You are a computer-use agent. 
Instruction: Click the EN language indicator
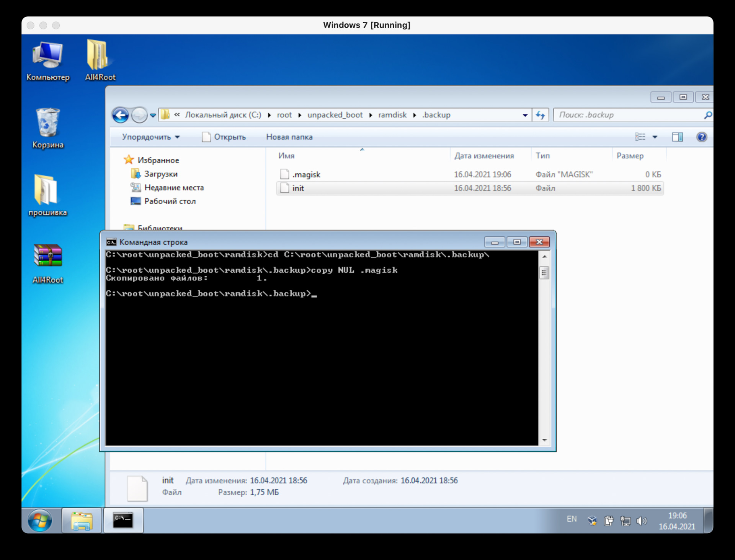point(572,519)
